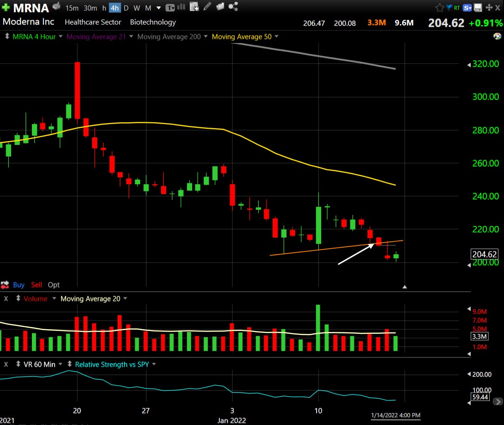Change price style with bar chart icon
The width and height of the screenshot is (504, 425).
pyautogui.click(x=181, y=7)
